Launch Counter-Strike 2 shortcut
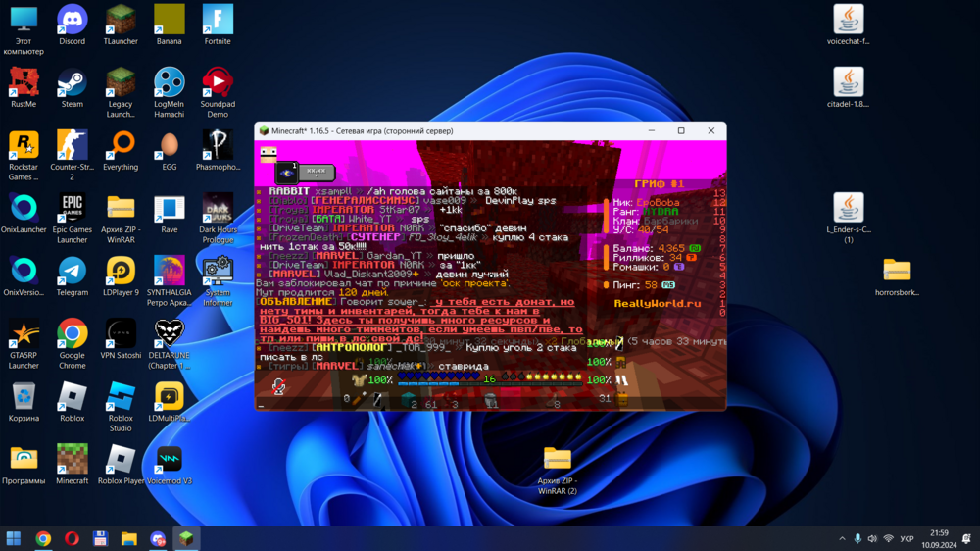980x551 pixels. pyautogui.click(x=72, y=156)
